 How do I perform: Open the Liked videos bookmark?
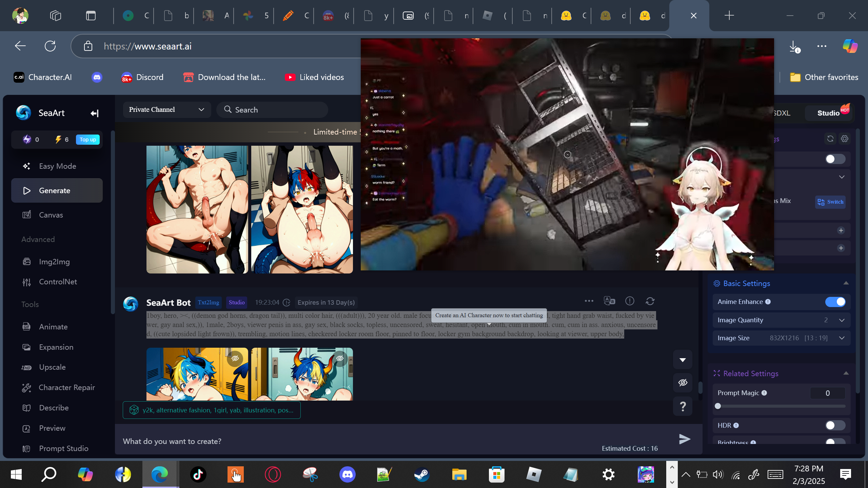point(314,77)
